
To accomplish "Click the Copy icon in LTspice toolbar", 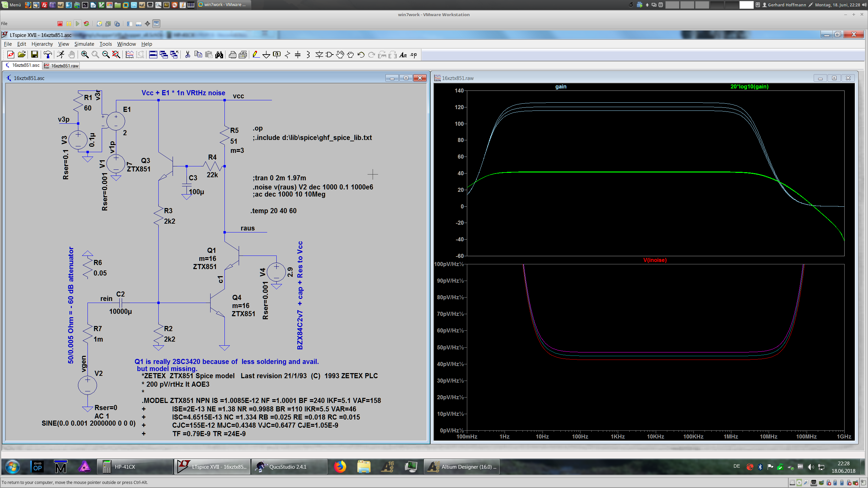I will (x=198, y=55).
